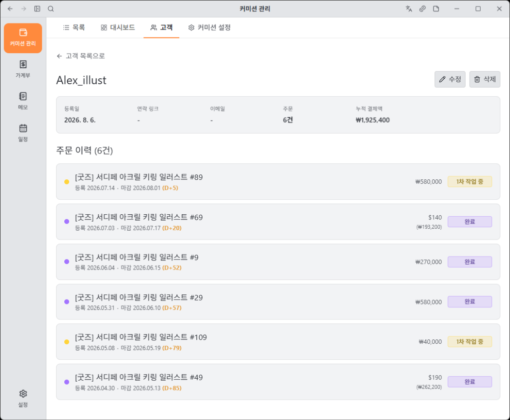Click the 완료 badge on order #69
The image size is (510, 420).
coord(470,222)
